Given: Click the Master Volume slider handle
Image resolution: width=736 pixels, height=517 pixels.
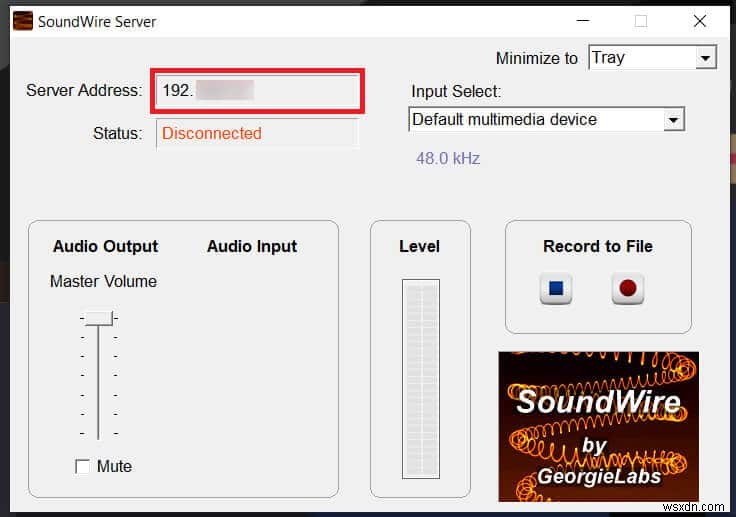Looking at the screenshot, I should 99,318.
